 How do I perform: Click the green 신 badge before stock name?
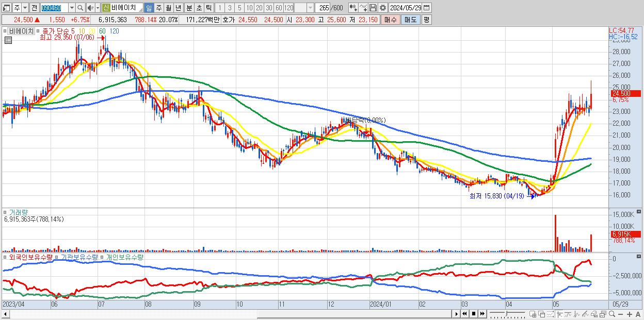[x=106, y=8]
